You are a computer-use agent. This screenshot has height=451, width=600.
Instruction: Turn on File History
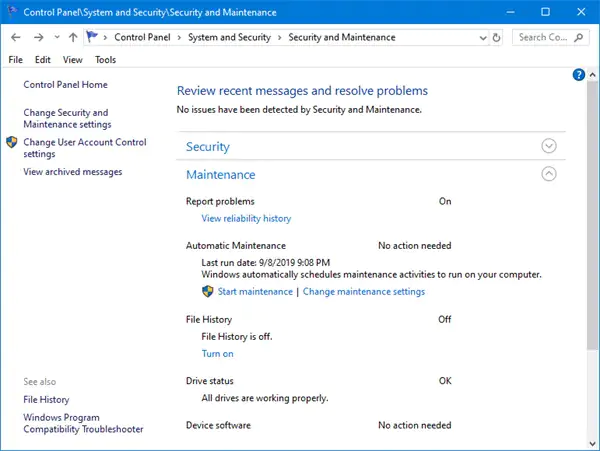click(217, 353)
